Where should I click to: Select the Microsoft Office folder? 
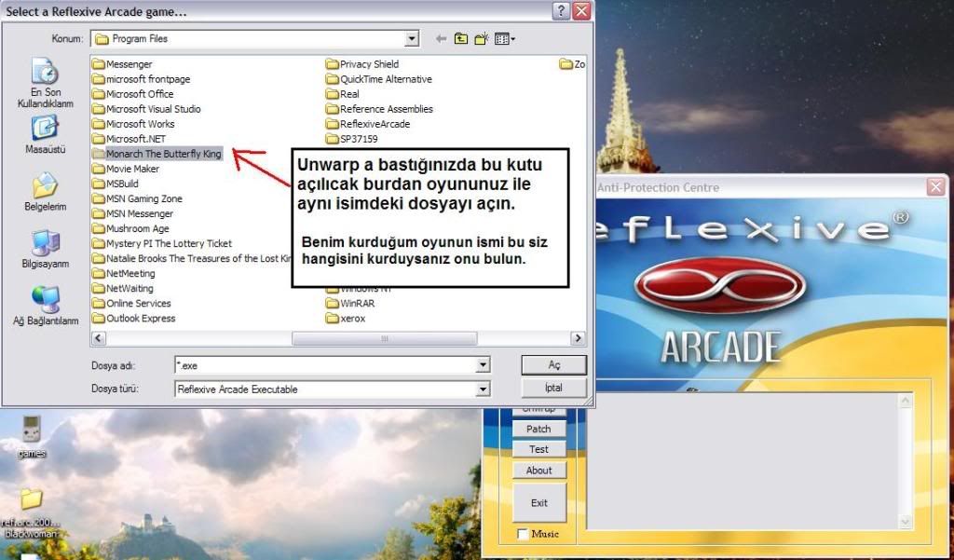pyautogui.click(x=132, y=94)
